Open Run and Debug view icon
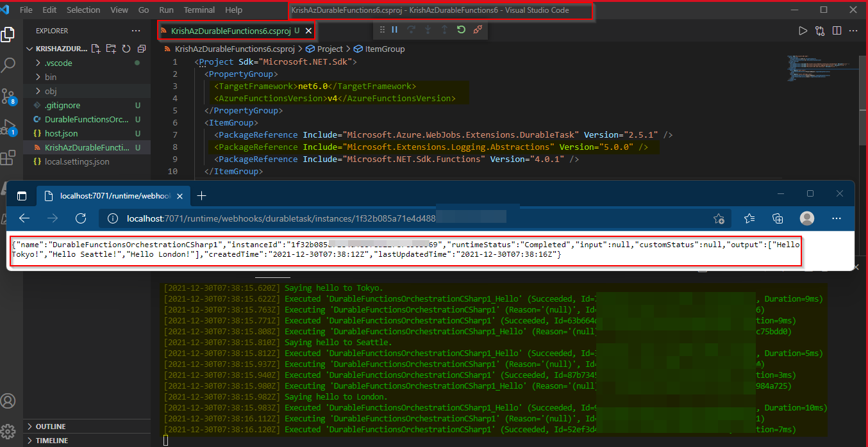 [x=8, y=127]
